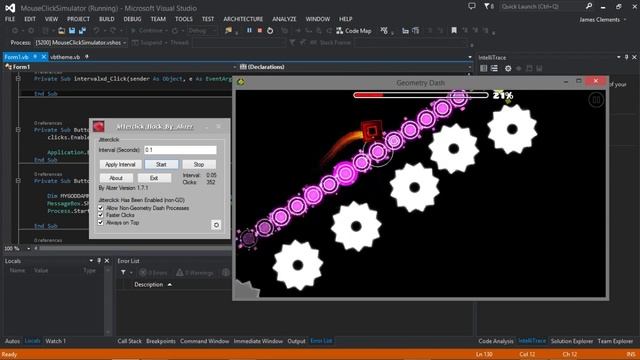
Task: Pause debugging with the Break All icon
Action: point(249,31)
